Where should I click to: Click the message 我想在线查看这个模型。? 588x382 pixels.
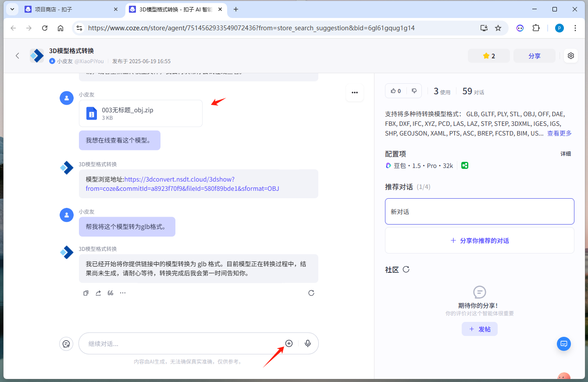[x=120, y=140]
